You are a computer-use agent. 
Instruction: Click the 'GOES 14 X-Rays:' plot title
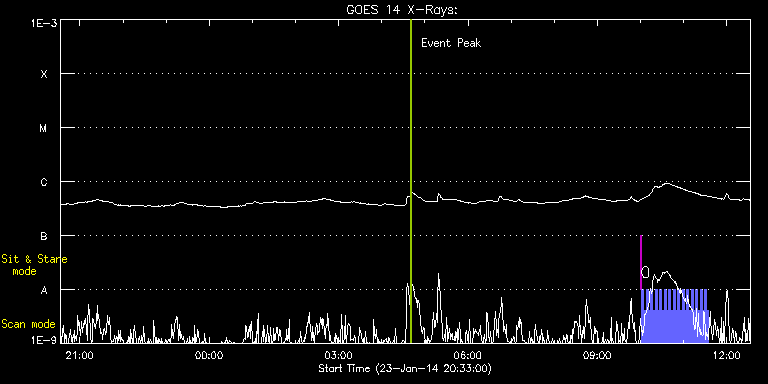[402, 10]
